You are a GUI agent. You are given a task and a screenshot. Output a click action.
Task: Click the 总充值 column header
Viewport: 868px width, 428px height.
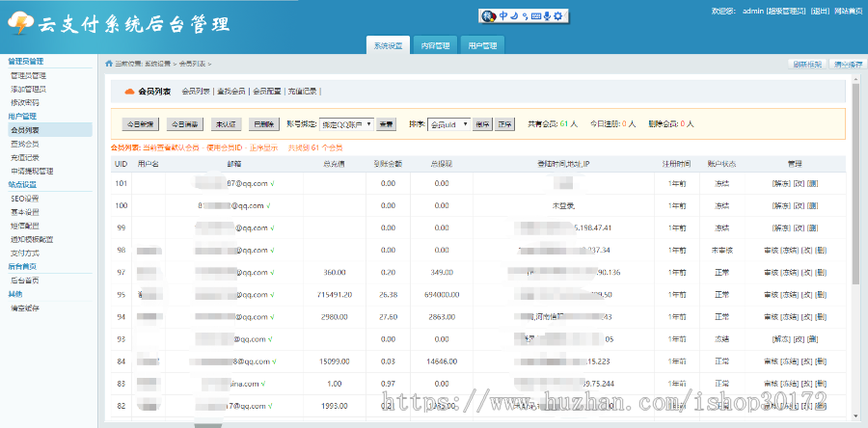click(335, 164)
